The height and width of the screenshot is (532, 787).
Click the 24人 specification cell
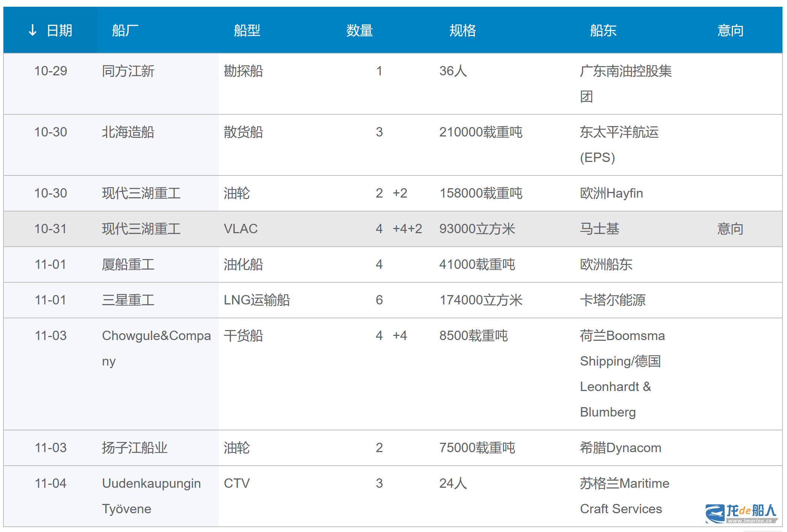pos(453,483)
